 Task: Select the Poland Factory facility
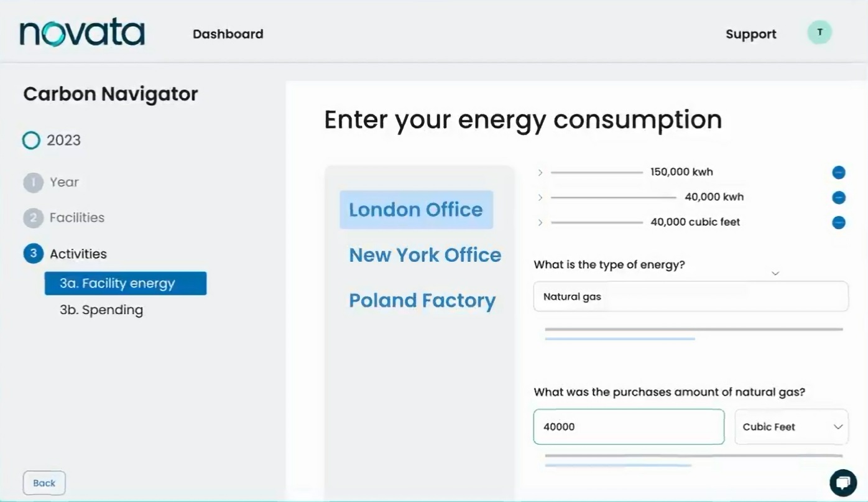[x=422, y=300]
